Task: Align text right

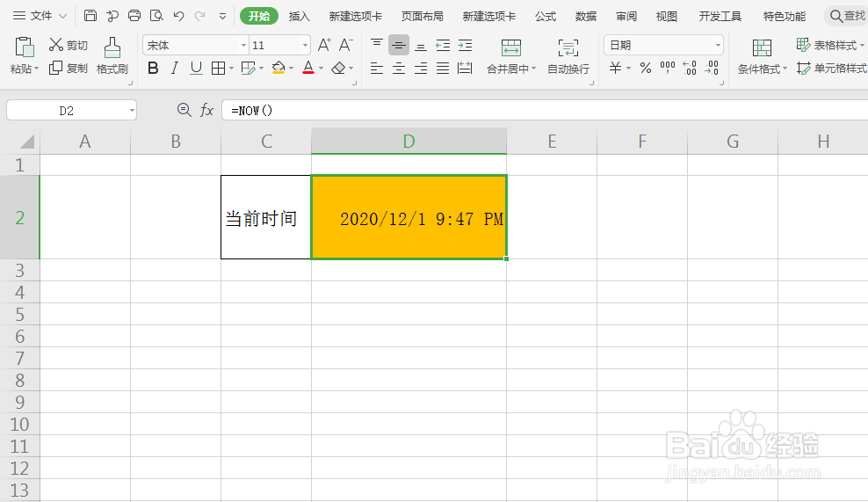Action: coord(421,69)
